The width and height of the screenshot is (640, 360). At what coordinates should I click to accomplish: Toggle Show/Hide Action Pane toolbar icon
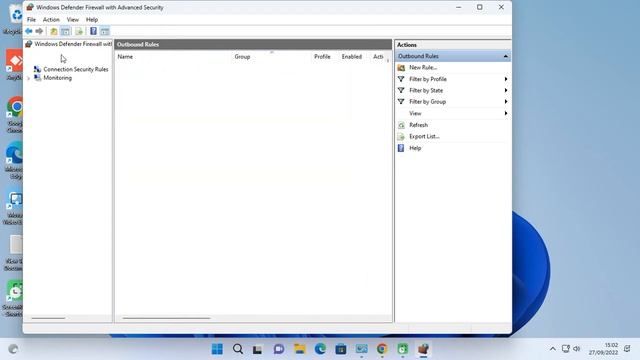pyautogui.click(x=105, y=31)
